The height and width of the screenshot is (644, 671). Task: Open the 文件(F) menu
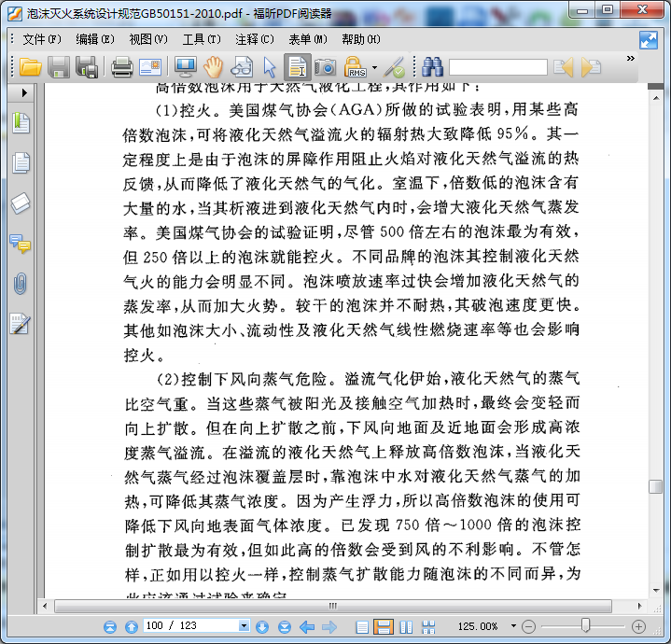[42, 39]
